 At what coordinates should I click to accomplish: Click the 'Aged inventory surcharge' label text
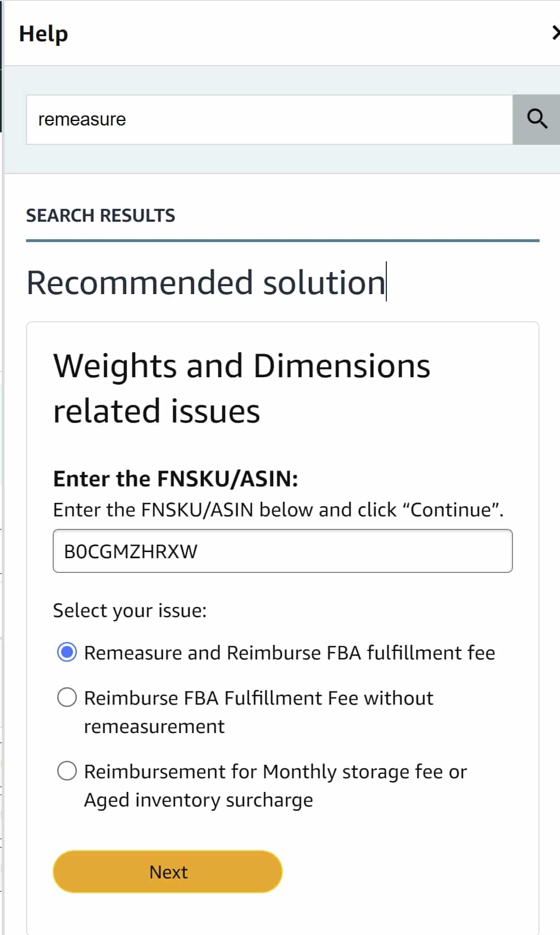click(x=199, y=800)
